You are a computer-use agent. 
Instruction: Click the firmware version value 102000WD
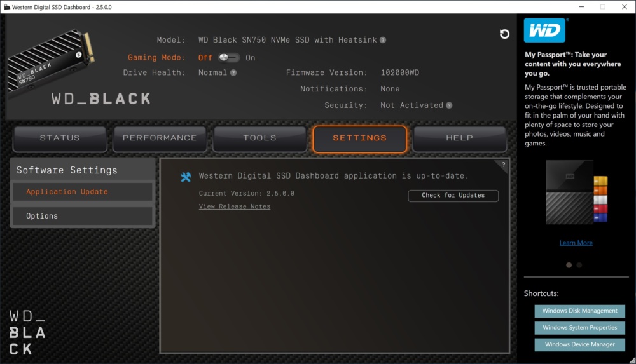pos(400,72)
